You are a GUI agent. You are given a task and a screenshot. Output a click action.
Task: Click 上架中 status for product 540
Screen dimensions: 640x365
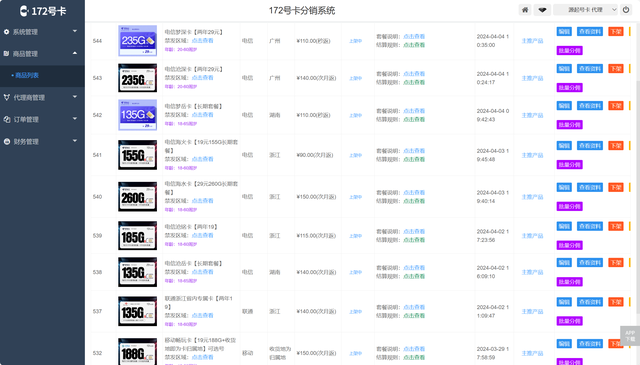(355, 197)
